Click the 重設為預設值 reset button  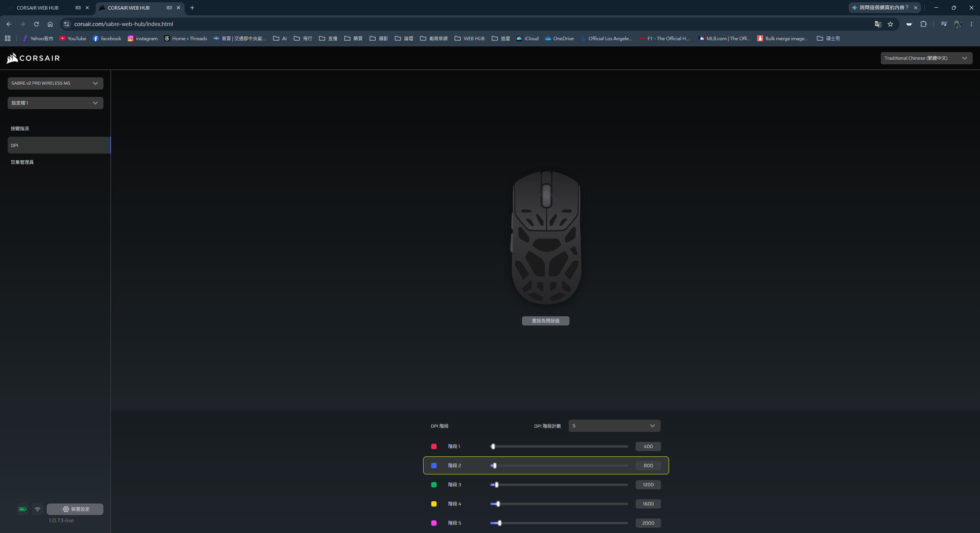pos(545,321)
